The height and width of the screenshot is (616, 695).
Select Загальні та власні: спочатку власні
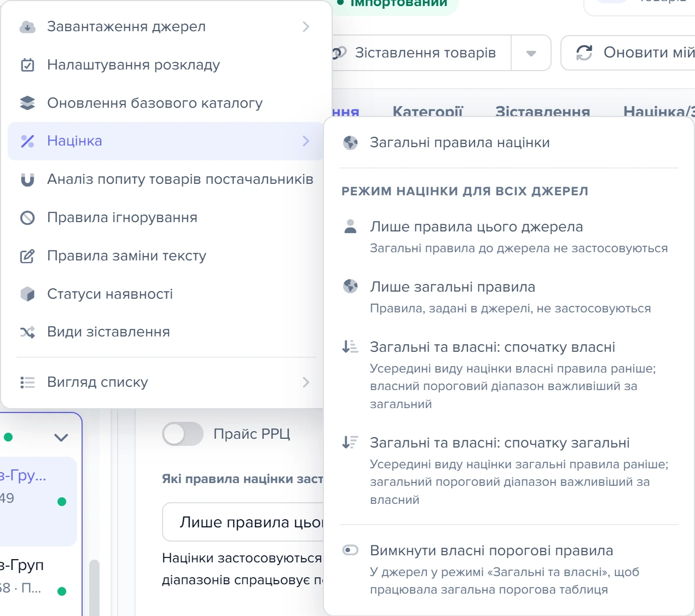(509, 375)
